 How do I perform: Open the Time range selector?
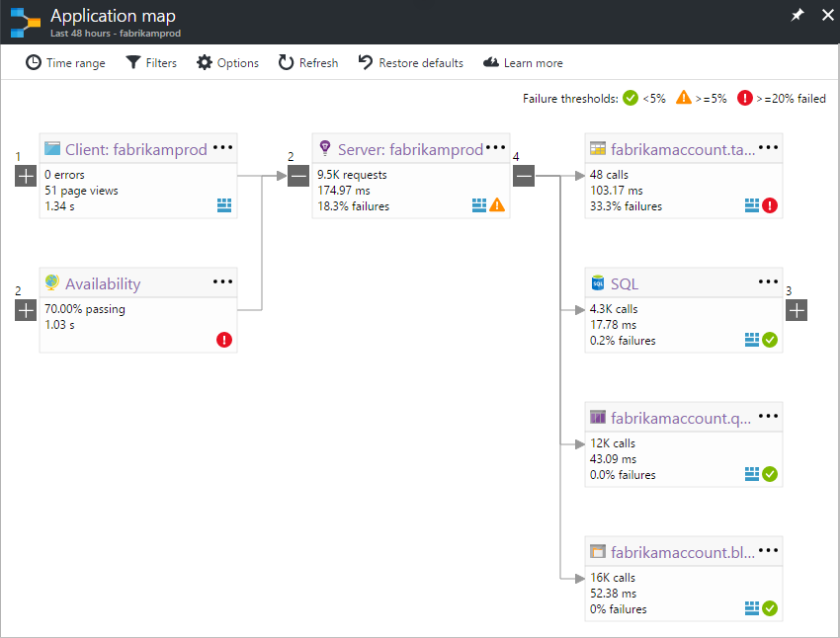coord(65,63)
